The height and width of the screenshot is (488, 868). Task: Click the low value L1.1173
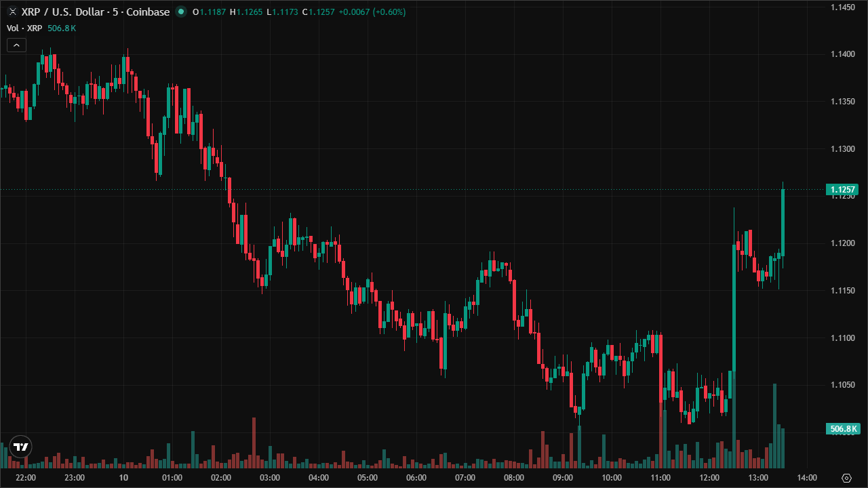[x=282, y=12]
